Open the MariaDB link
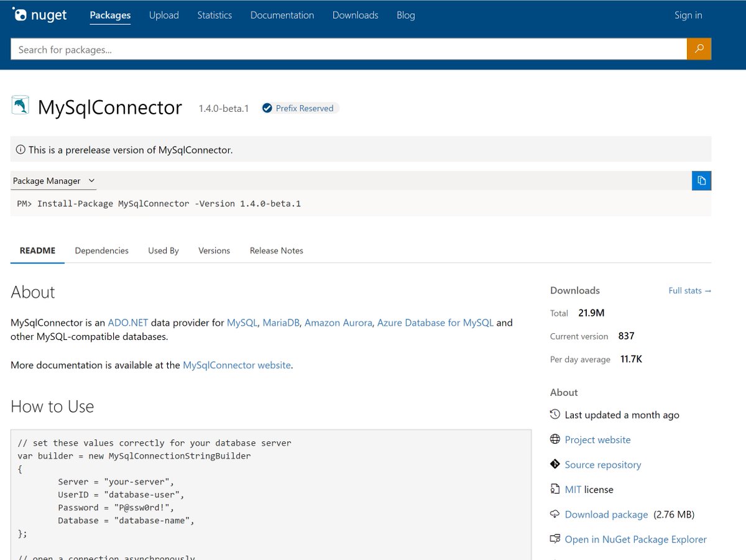746x560 pixels. (281, 323)
